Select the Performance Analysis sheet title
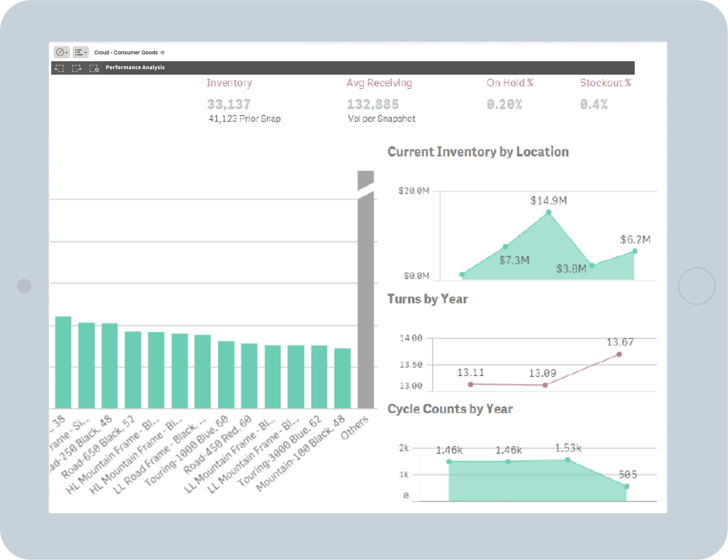The width and height of the screenshot is (728, 560). 135,68
